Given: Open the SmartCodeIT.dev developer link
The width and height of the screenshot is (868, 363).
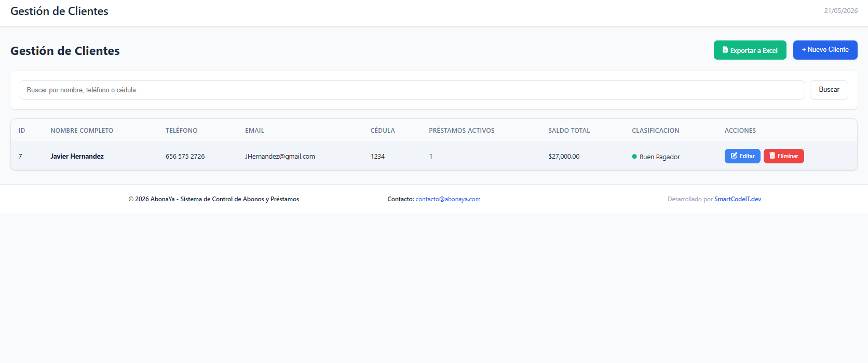Looking at the screenshot, I should [x=738, y=199].
